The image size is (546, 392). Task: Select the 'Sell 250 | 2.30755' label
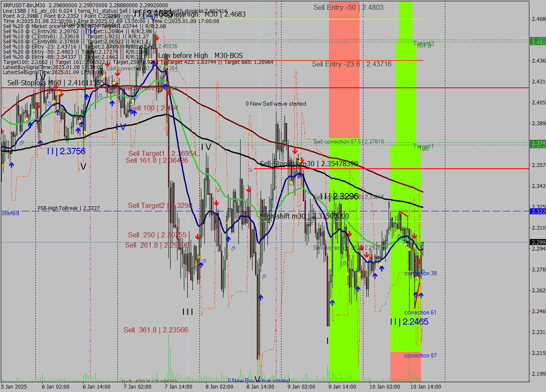tap(157, 235)
